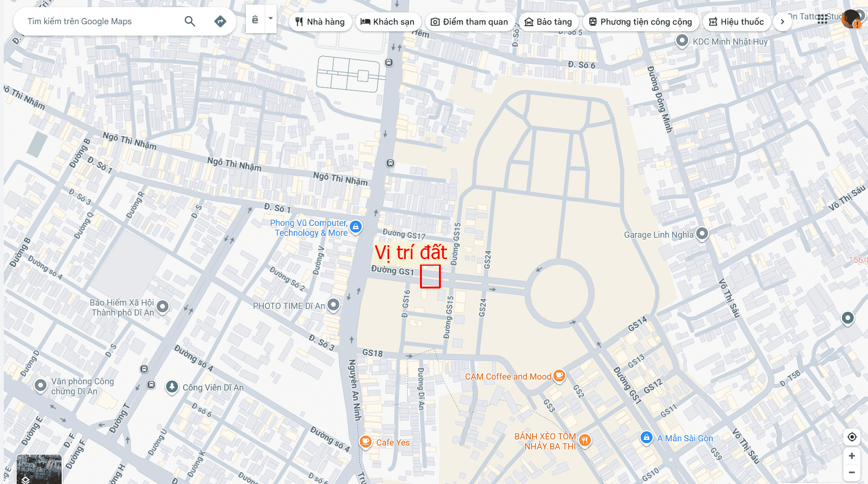This screenshot has height=484, width=868.
Task: Select the Phong Vũ Computer shop marker
Action: (x=355, y=227)
